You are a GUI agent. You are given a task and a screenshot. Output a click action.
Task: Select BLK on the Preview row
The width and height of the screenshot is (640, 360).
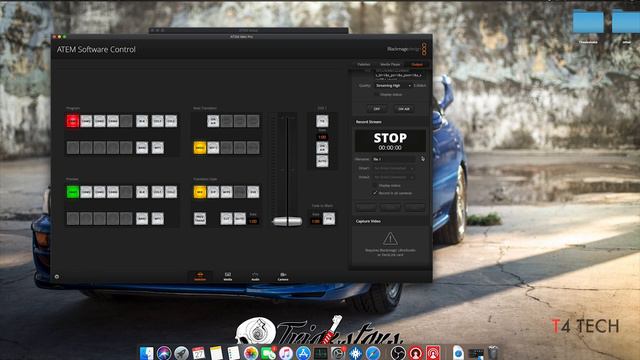142,192
